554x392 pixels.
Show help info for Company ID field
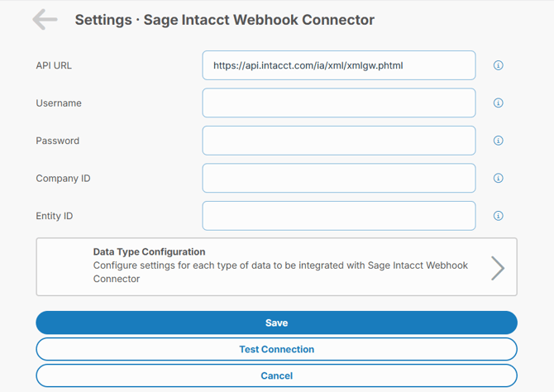click(x=498, y=178)
